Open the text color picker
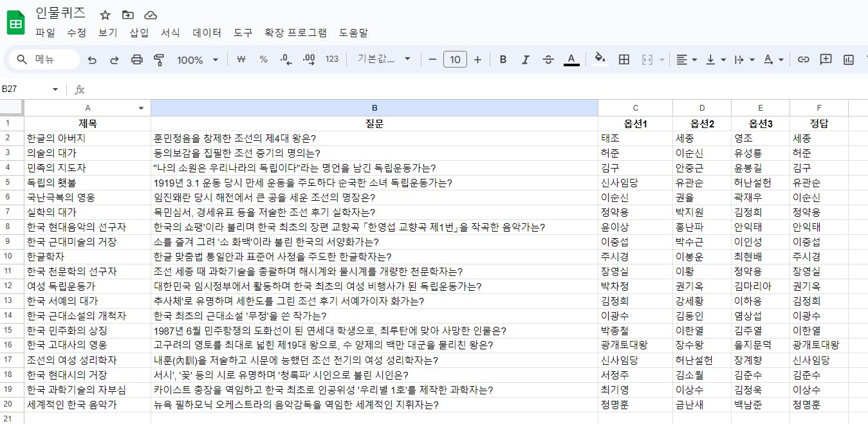The image size is (868, 424). coord(571,59)
